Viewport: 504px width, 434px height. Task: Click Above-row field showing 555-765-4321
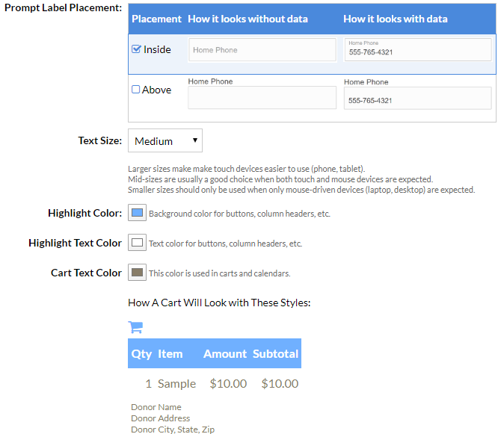click(x=417, y=98)
